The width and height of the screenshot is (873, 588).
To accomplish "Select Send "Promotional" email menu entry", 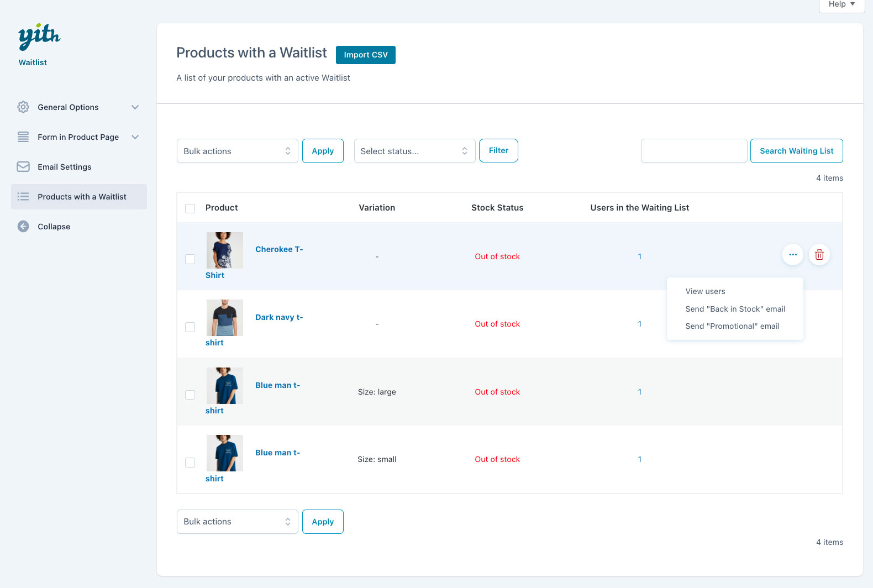I will click(x=732, y=326).
